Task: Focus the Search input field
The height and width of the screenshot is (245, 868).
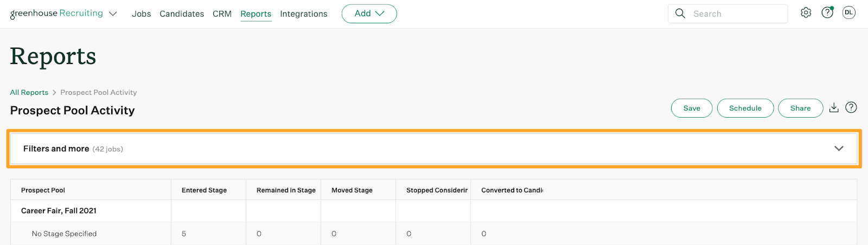Action: (x=727, y=14)
